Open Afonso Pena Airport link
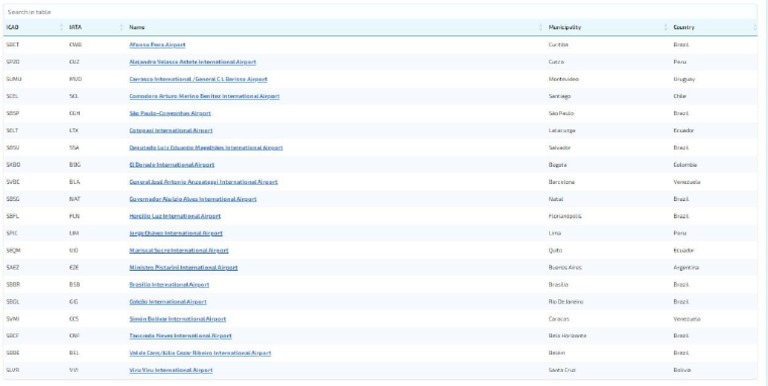The image size is (768, 386). click(157, 45)
